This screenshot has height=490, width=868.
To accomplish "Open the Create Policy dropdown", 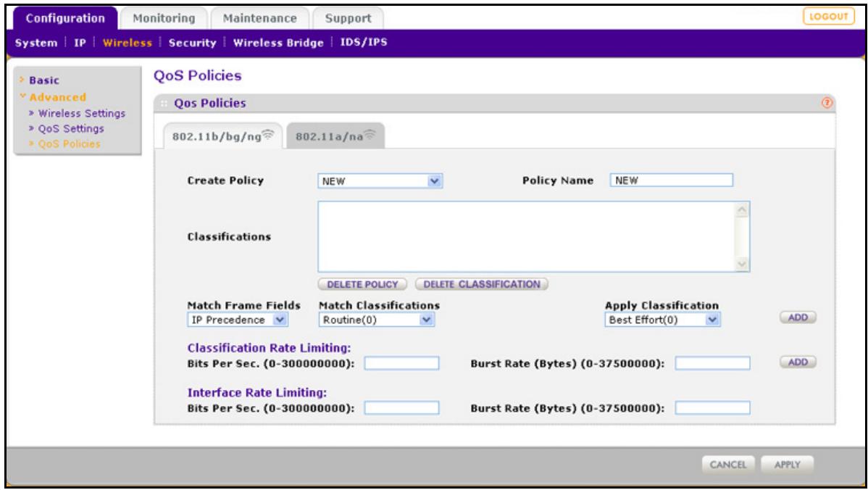I will (x=380, y=181).
